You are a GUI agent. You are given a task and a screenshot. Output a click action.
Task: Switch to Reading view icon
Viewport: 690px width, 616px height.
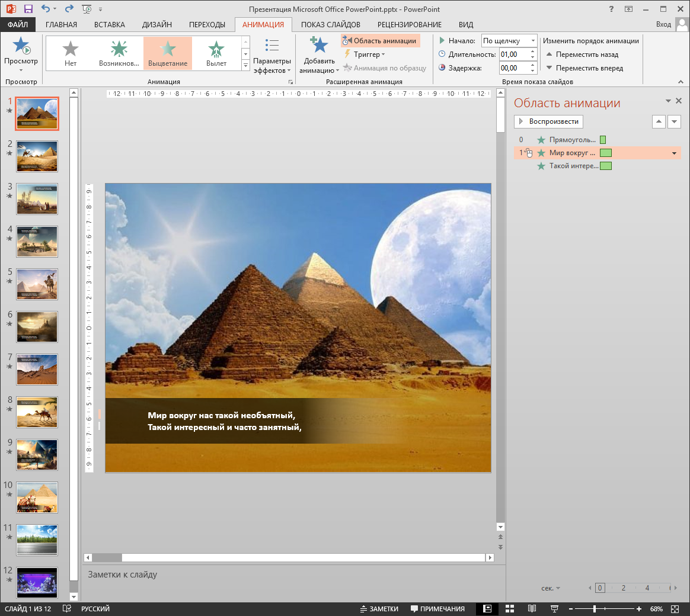pos(532,609)
